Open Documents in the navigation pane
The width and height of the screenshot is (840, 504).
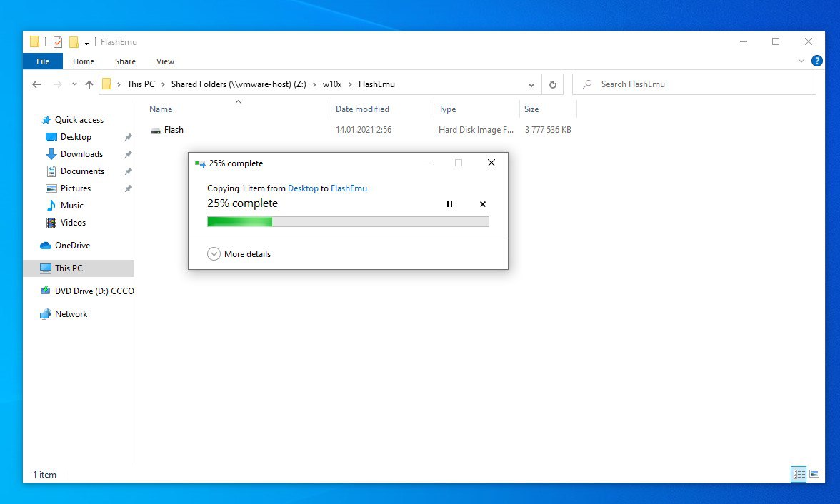pyautogui.click(x=82, y=171)
